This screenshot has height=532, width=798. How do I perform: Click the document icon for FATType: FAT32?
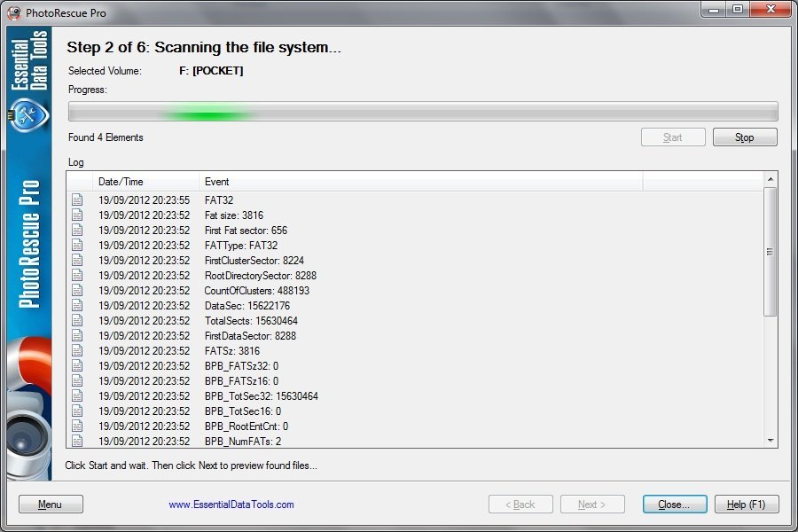tap(77, 245)
